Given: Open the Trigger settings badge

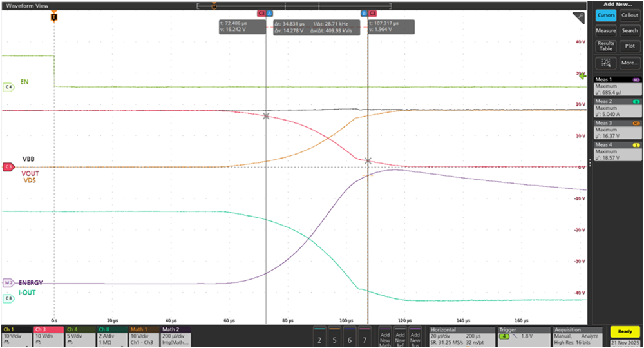Looking at the screenshot, I should [523, 336].
